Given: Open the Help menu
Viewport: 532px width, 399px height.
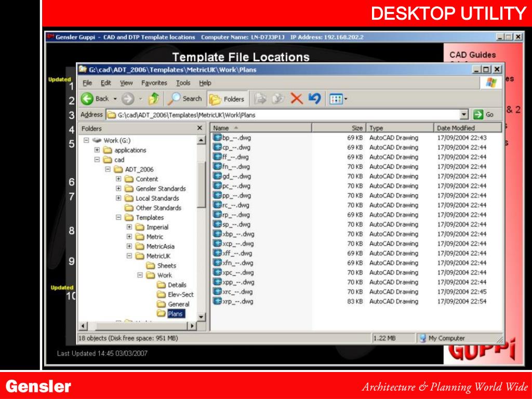Looking at the screenshot, I should tap(205, 83).
